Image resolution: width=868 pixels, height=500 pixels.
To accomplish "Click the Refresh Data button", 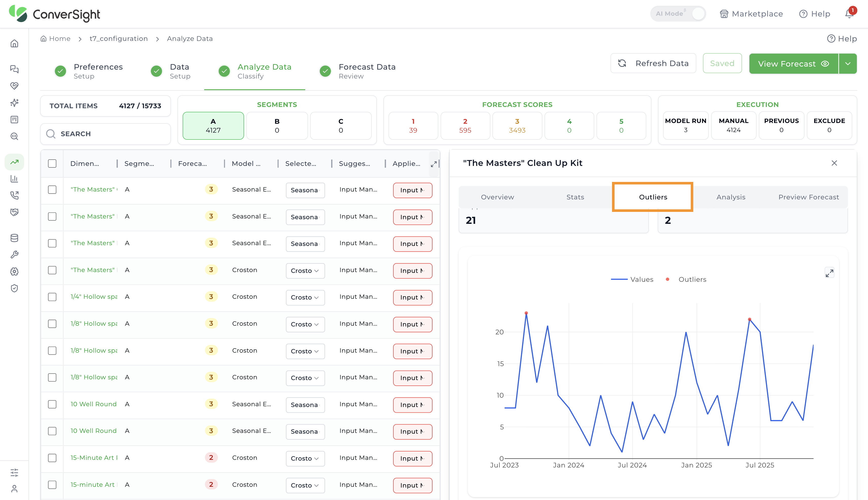I will tap(653, 63).
